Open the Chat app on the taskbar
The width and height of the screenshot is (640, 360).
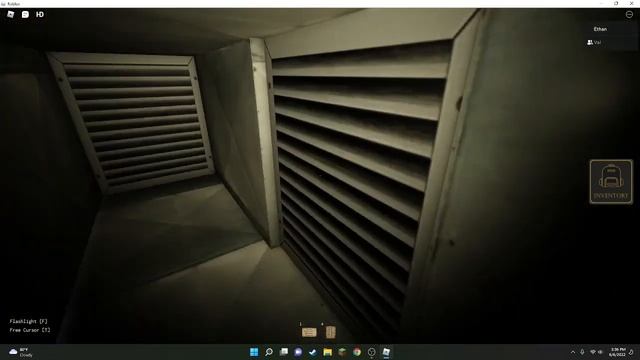(298, 352)
